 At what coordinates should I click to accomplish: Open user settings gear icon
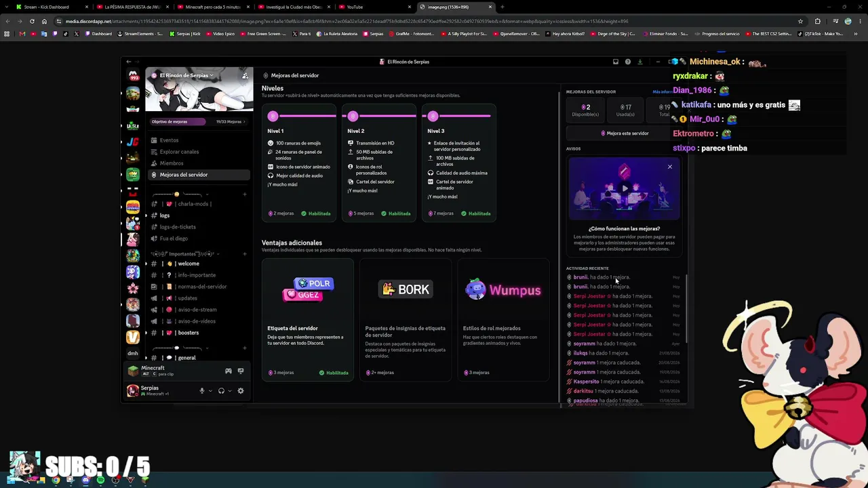241,391
